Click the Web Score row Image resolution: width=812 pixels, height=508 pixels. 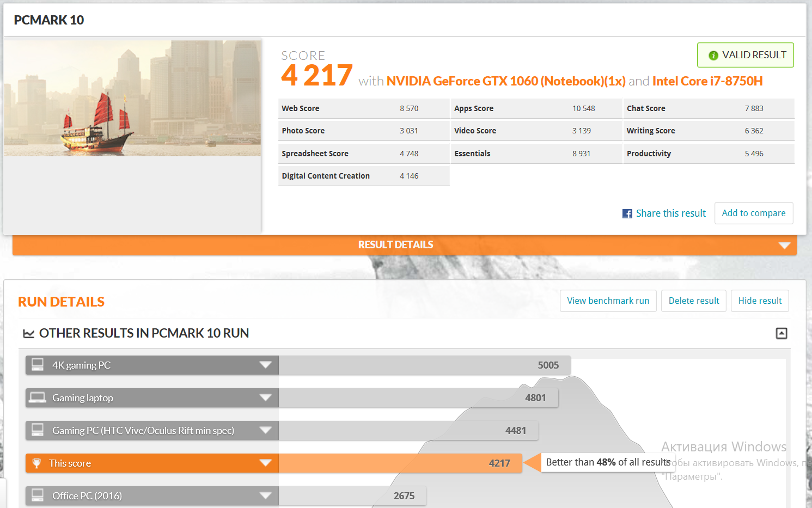tap(364, 108)
